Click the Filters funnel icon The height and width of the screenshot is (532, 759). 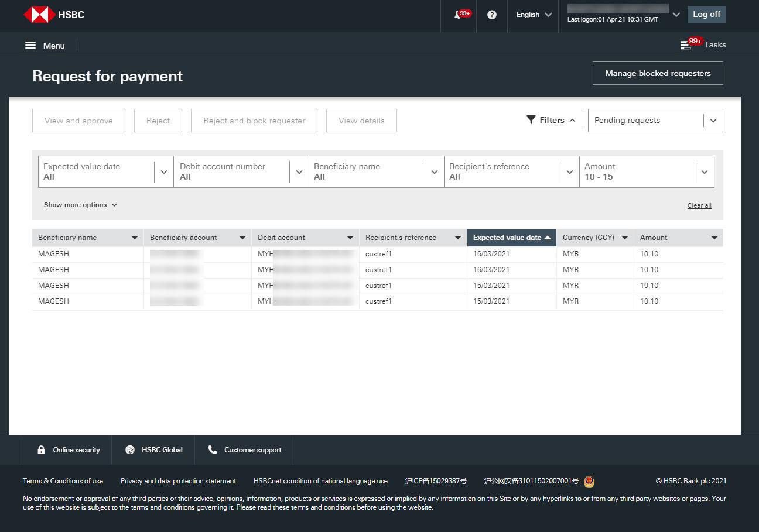531,120
